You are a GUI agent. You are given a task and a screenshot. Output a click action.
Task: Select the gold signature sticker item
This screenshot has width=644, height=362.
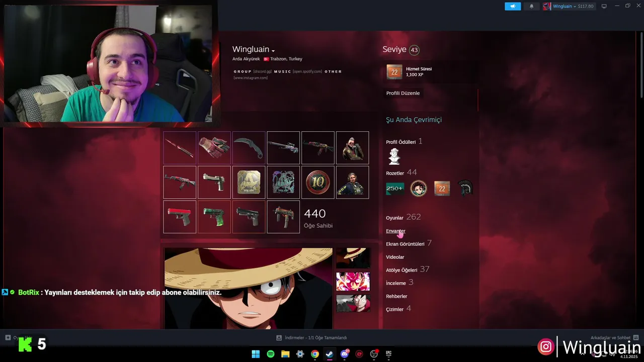pos(249,182)
